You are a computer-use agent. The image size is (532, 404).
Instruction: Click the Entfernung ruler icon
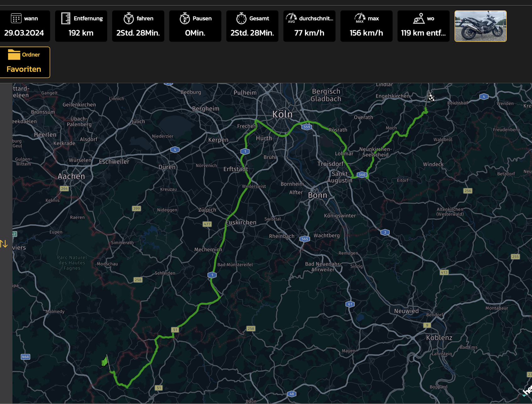66,19
